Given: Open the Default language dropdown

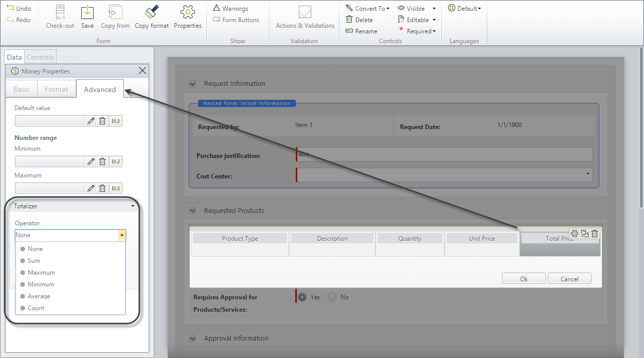Looking at the screenshot, I should pyautogui.click(x=464, y=9).
